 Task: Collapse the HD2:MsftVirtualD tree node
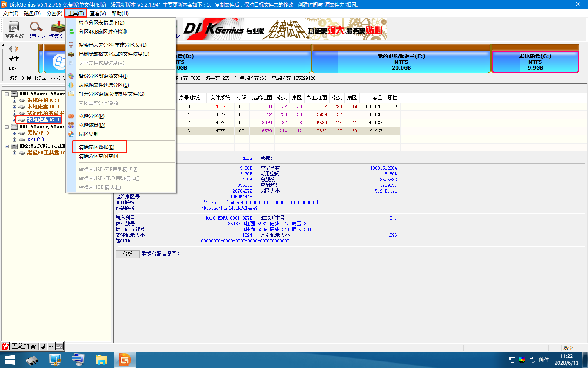click(x=7, y=146)
